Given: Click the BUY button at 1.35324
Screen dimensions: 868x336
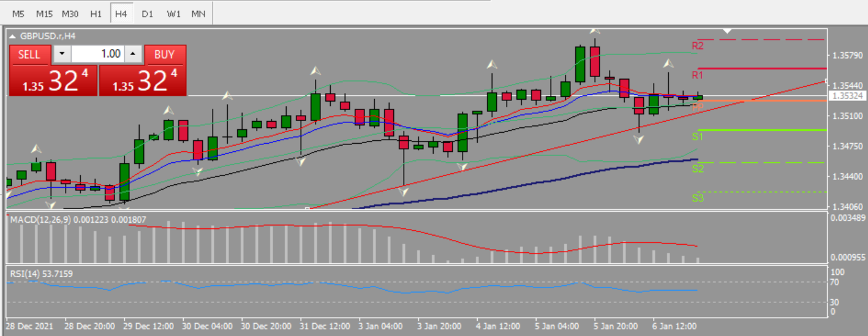Looking at the screenshot, I should click(143, 70).
